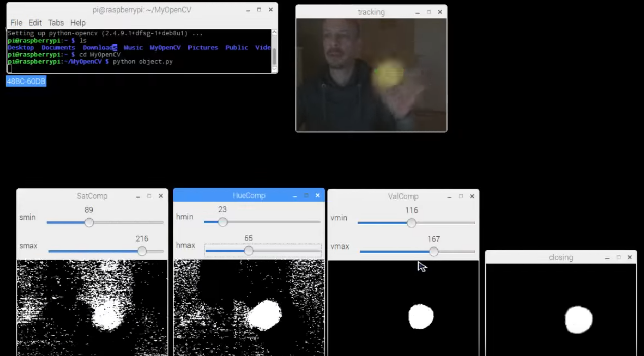
Task: Open the Help menu in the terminal
Action: pyautogui.click(x=78, y=22)
